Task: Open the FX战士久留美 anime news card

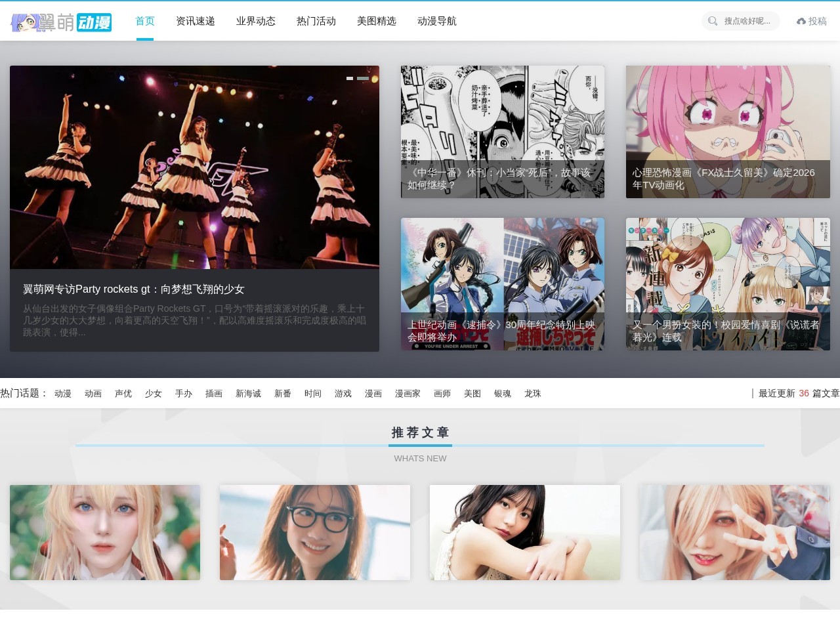Action: coord(728,131)
